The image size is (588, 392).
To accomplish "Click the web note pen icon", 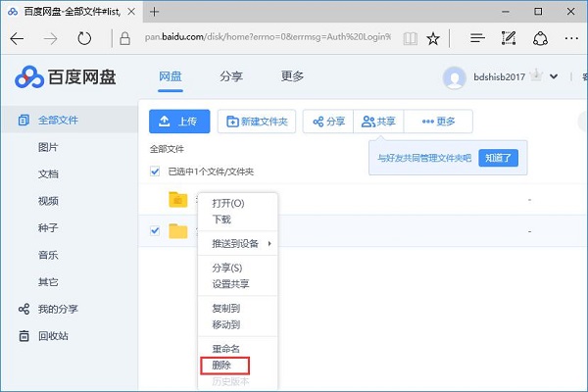I will click(x=509, y=38).
